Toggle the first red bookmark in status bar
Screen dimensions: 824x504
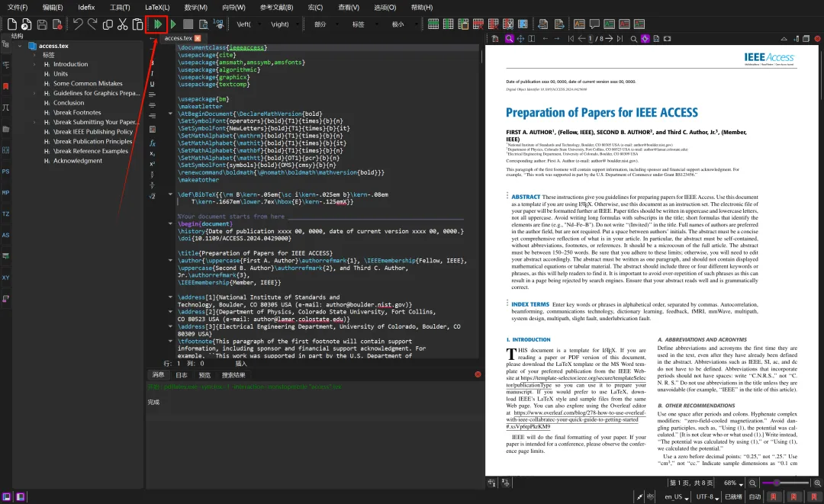(773, 496)
